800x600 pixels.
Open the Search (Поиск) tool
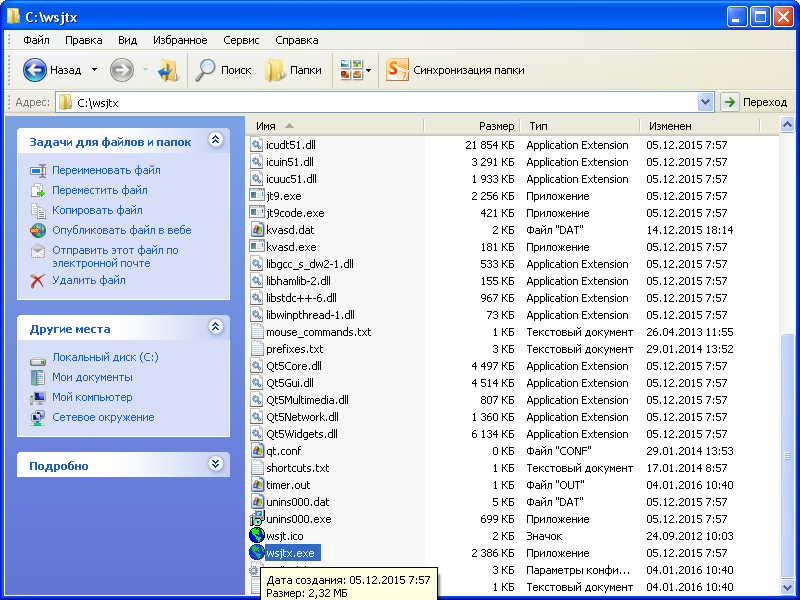[x=224, y=70]
